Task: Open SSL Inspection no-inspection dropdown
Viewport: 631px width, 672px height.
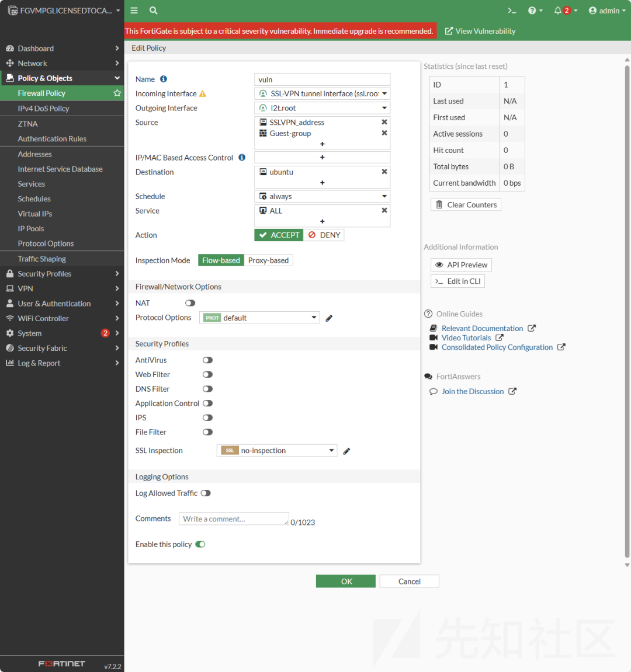Action: (277, 450)
